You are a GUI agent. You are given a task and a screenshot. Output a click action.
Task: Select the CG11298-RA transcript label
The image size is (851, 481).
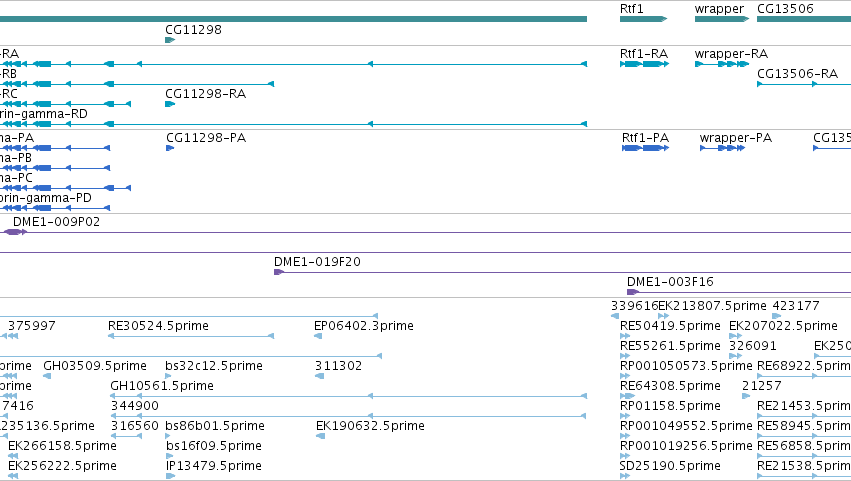206,94
